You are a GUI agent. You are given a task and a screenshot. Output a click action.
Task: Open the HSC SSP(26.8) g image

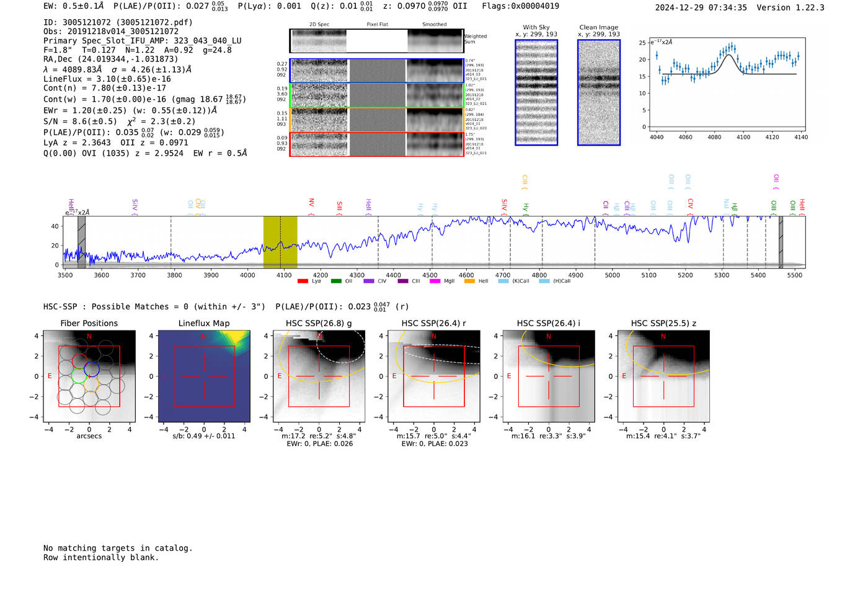319,376
